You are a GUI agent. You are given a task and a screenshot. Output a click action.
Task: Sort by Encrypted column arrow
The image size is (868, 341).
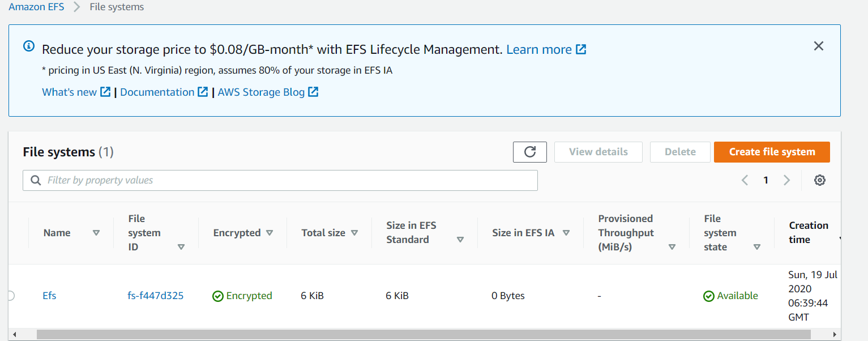point(270,233)
